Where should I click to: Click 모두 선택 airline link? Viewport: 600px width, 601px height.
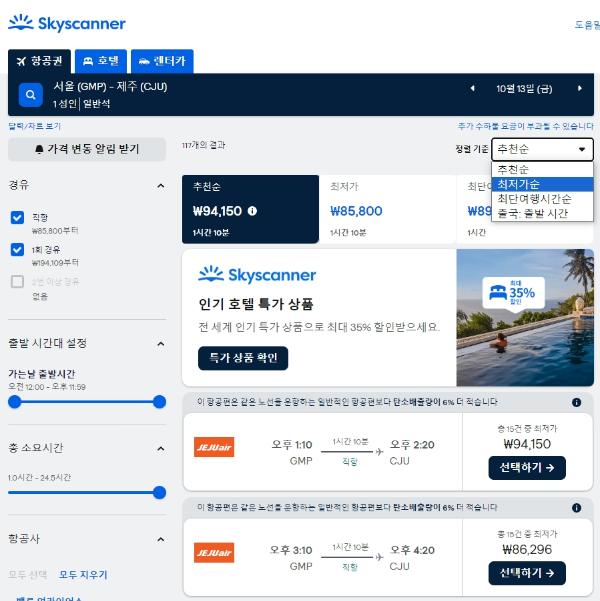(x=28, y=575)
